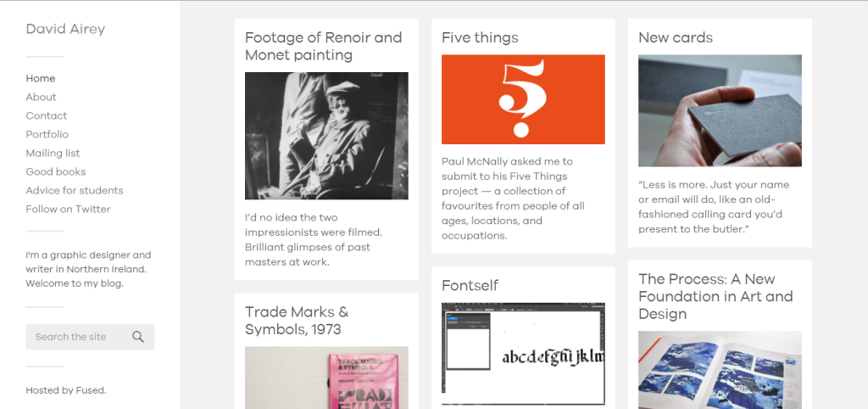This screenshot has height=409, width=868.
Task: Click the orange number 5 image
Action: pos(523,99)
